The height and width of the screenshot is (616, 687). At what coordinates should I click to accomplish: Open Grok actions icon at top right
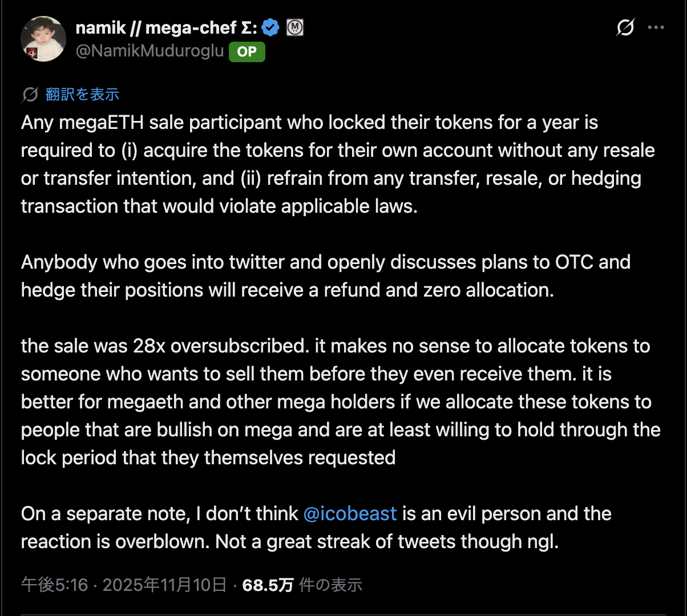[x=625, y=27]
